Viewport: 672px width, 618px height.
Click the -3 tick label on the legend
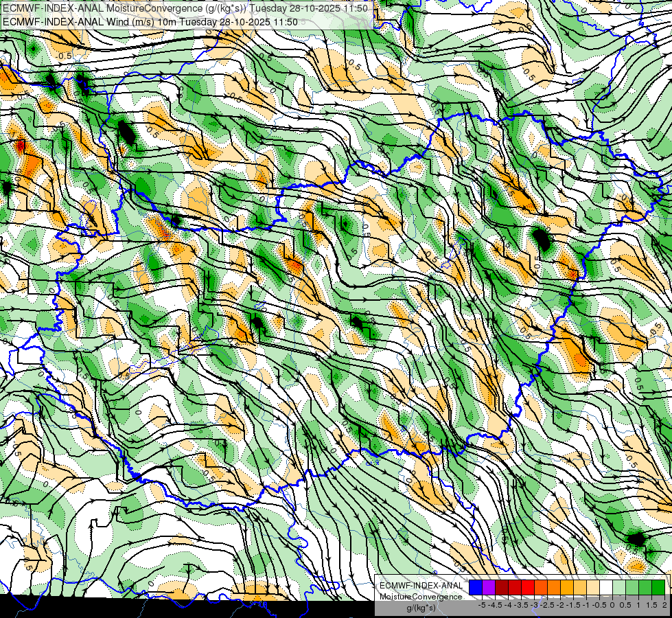pos(535,605)
